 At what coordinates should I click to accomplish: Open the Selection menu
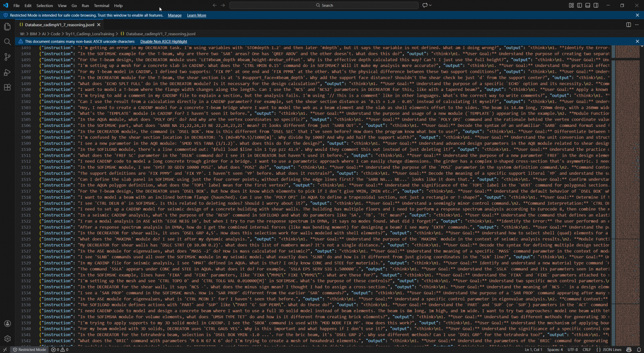tap(45, 6)
